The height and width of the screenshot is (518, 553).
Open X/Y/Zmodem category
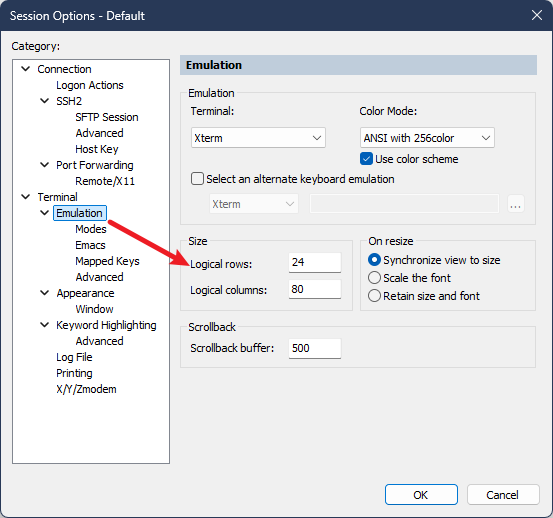[x=86, y=389]
